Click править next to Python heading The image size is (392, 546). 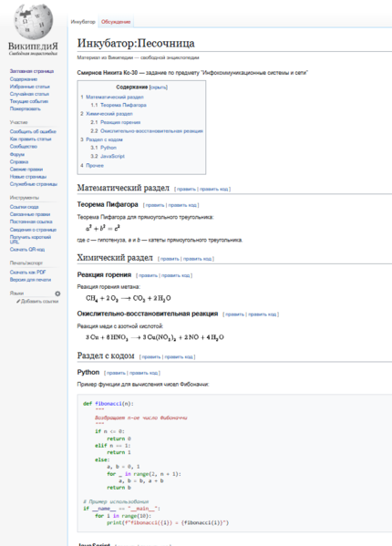pyautogui.click(x=116, y=373)
